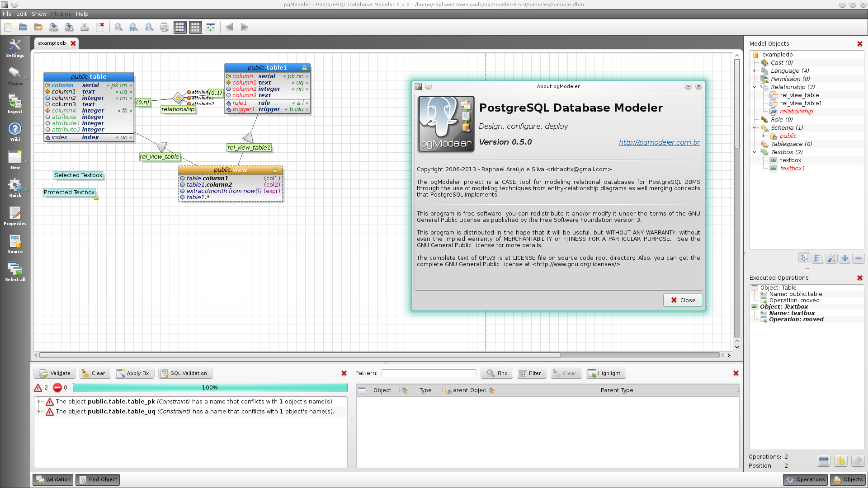Image resolution: width=868 pixels, height=488 pixels.
Task: Open the Quick actions submenu arrow in sidebar
Action: point(27,189)
